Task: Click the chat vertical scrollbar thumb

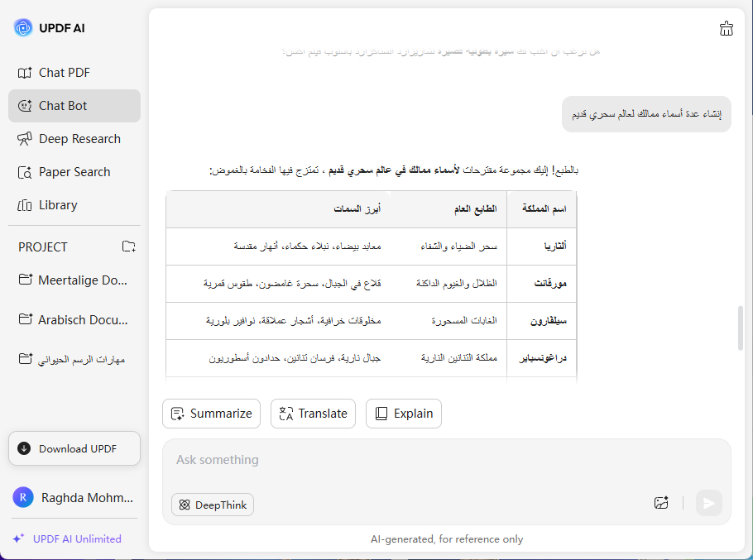Action: point(740,328)
